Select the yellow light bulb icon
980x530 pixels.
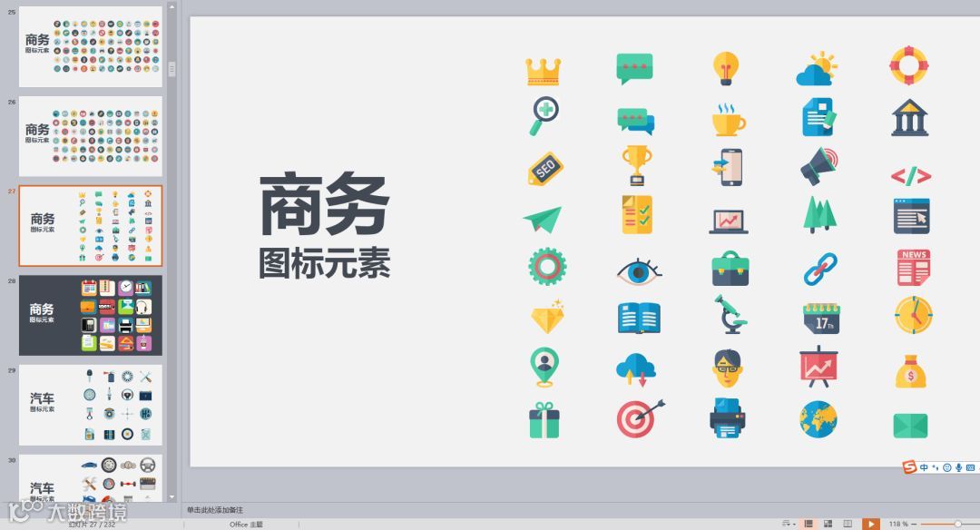pos(726,68)
